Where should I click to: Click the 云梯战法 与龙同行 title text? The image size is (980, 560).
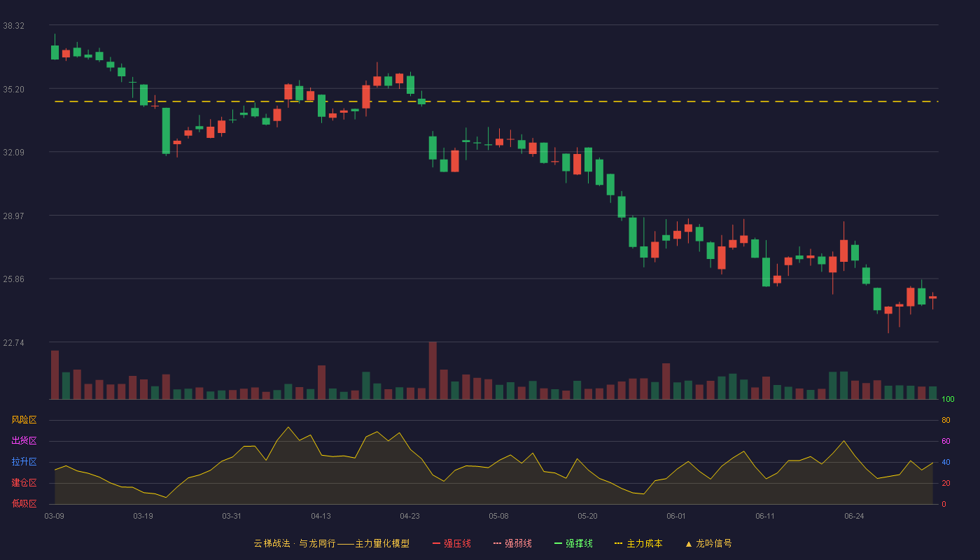294,543
